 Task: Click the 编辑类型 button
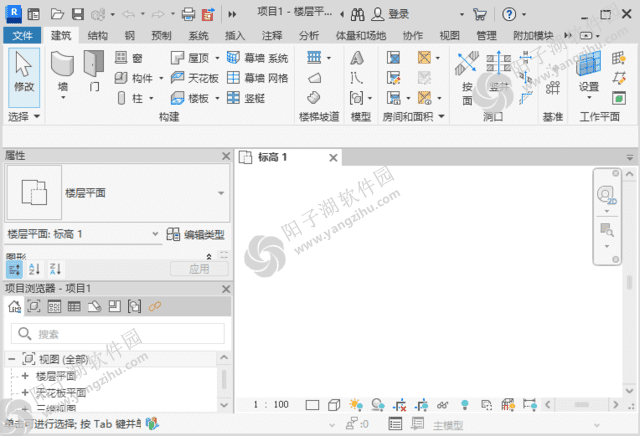pos(196,234)
